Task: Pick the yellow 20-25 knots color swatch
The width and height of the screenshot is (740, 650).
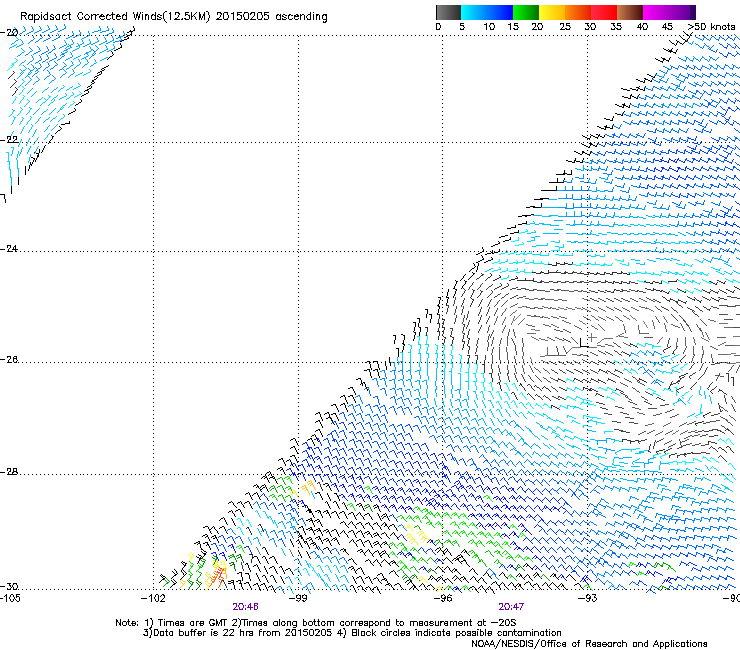Action: pyautogui.click(x=552, y=12)
